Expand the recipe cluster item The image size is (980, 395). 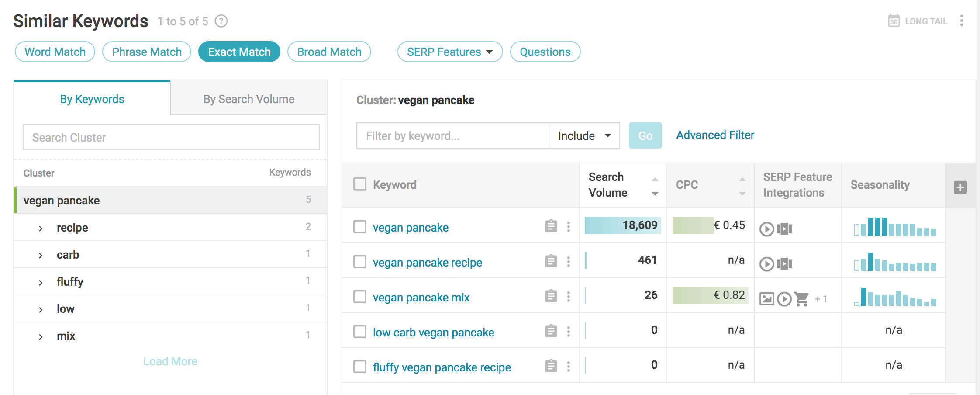41,228
